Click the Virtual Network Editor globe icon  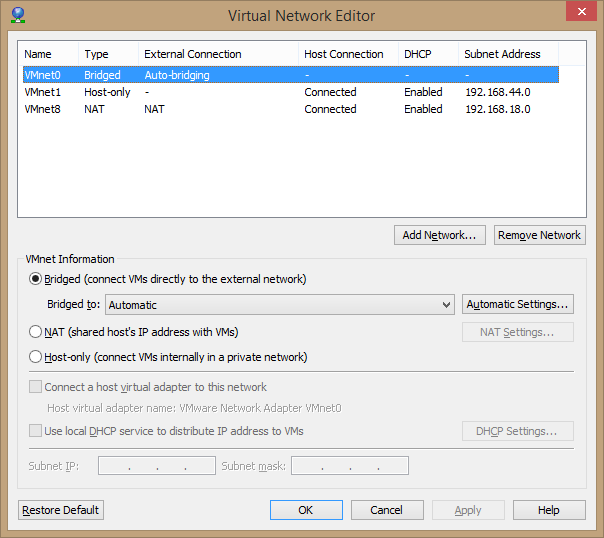18,15
